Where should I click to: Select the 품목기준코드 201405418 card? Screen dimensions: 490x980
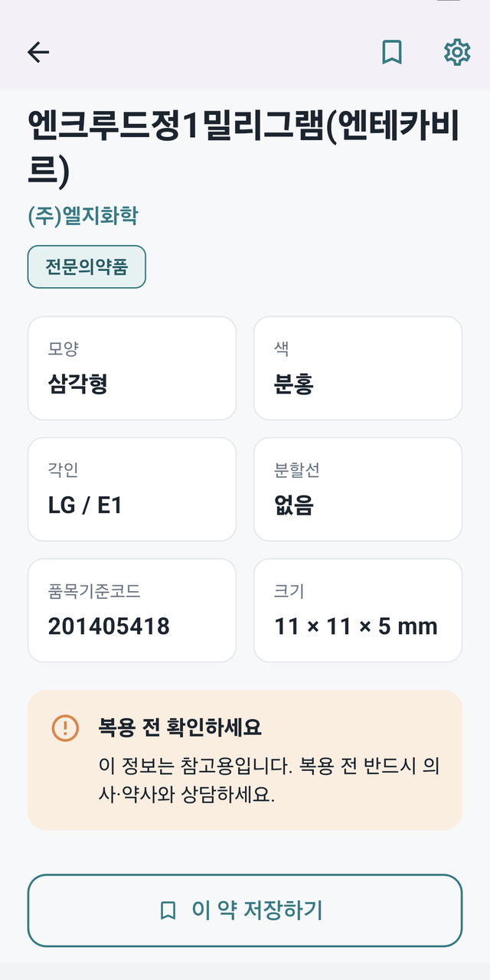click(132, 610)
